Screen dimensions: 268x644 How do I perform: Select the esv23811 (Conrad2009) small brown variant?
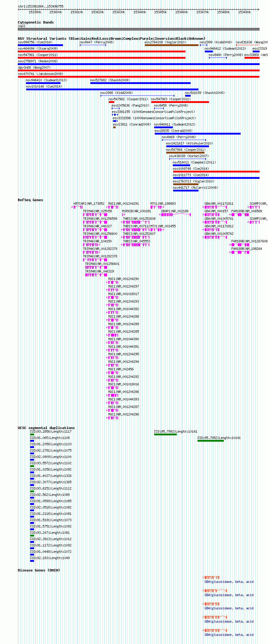114,127
